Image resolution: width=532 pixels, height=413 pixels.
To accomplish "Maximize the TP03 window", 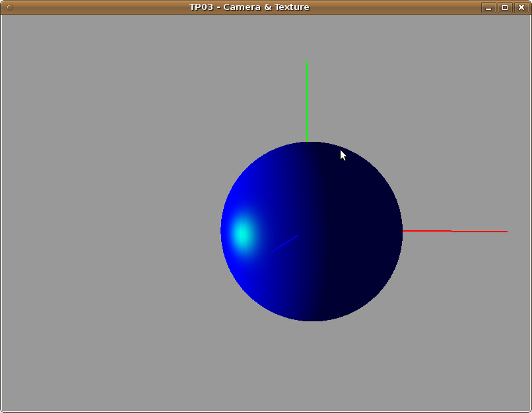I will click(505, 7).
